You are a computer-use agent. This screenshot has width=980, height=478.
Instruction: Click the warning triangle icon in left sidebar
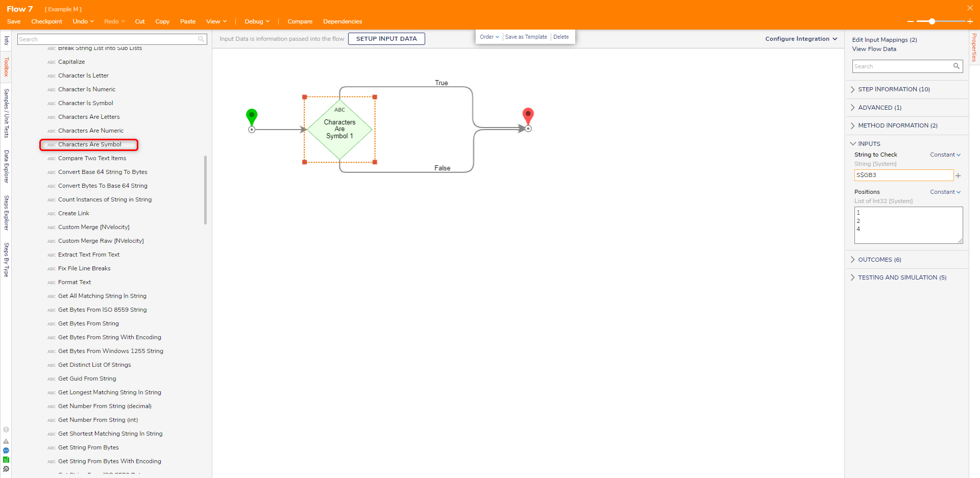[x=6, y=441]
